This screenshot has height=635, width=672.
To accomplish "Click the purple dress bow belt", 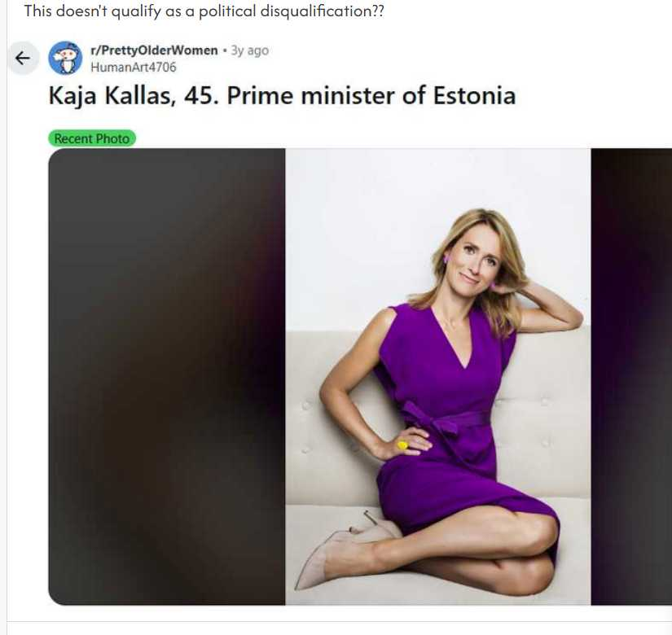I will pos(442,425).
